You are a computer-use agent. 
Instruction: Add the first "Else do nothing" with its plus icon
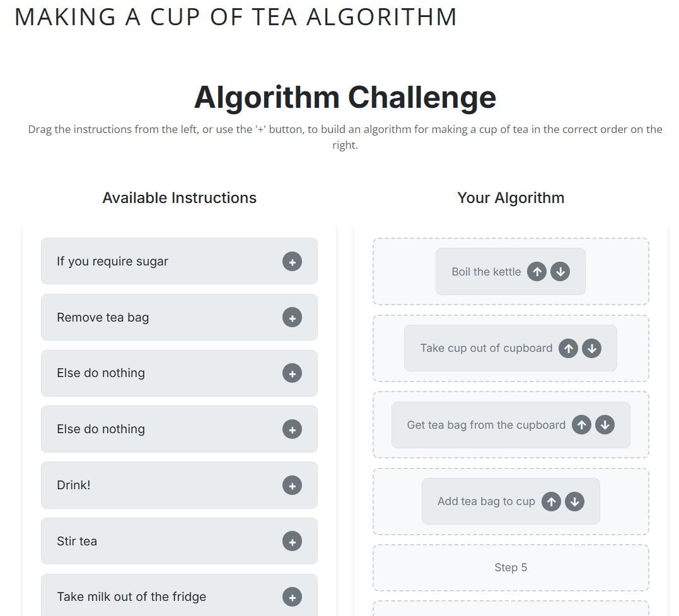291,373
